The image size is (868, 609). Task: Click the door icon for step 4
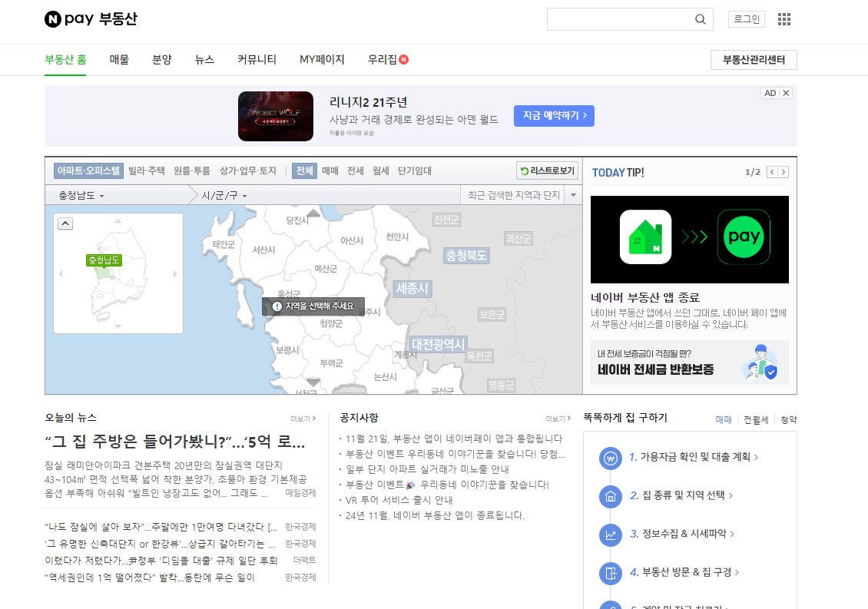tap(611, 573)
